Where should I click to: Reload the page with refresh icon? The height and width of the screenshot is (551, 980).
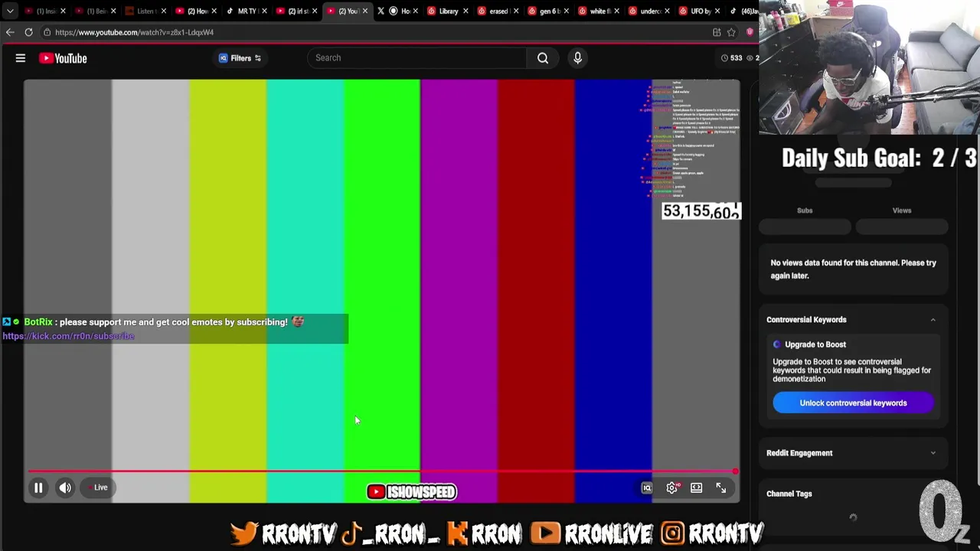pyautogui.click(x=28, y=32)
